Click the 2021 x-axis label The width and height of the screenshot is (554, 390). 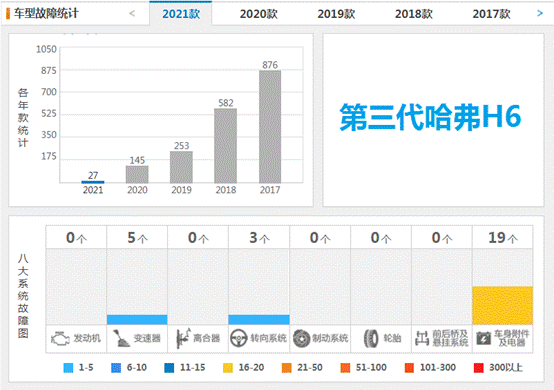(93, 190)
